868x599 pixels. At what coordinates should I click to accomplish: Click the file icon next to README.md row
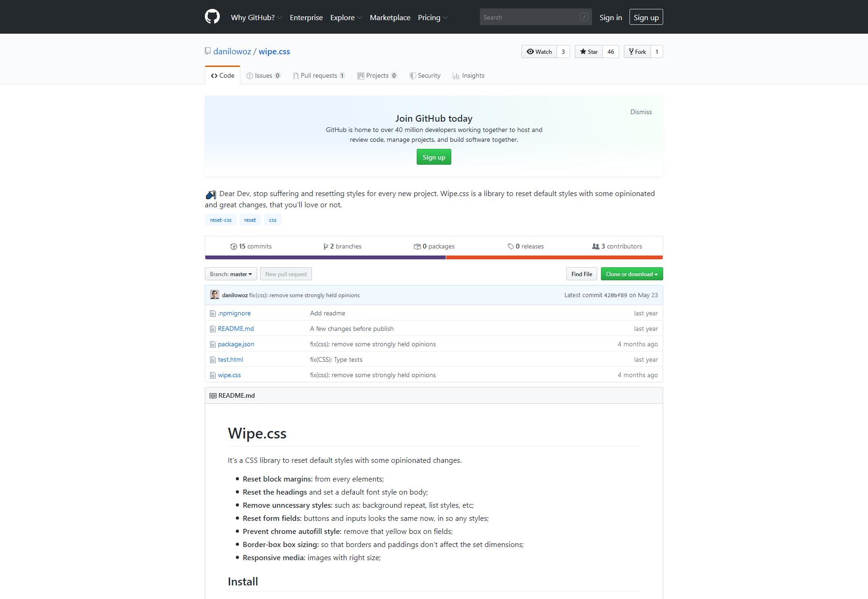point(213,329)
